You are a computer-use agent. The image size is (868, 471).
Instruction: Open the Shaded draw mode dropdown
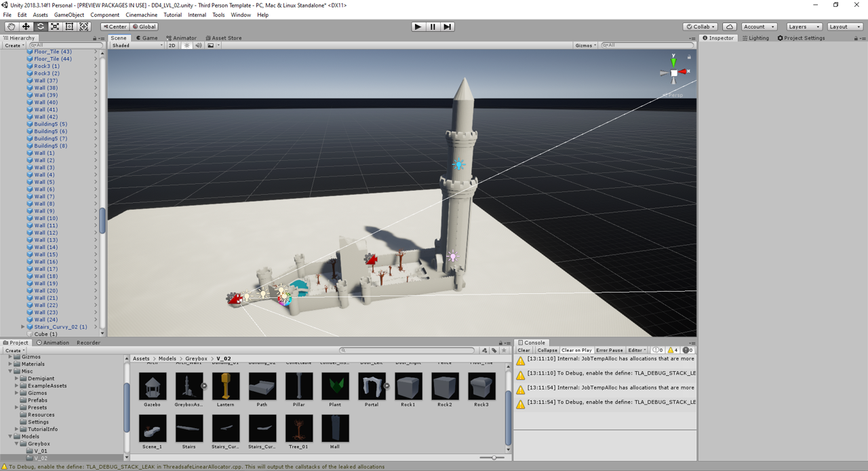point(137,45)
